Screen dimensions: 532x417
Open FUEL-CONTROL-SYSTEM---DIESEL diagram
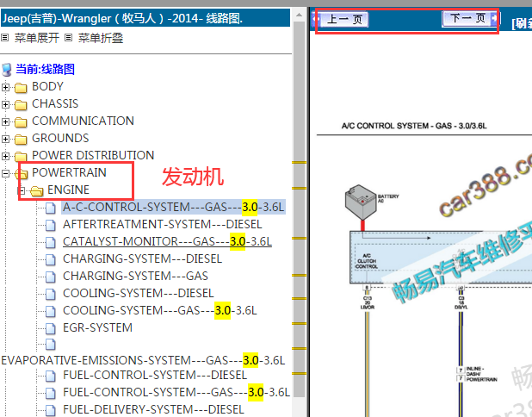coord(155,375)
